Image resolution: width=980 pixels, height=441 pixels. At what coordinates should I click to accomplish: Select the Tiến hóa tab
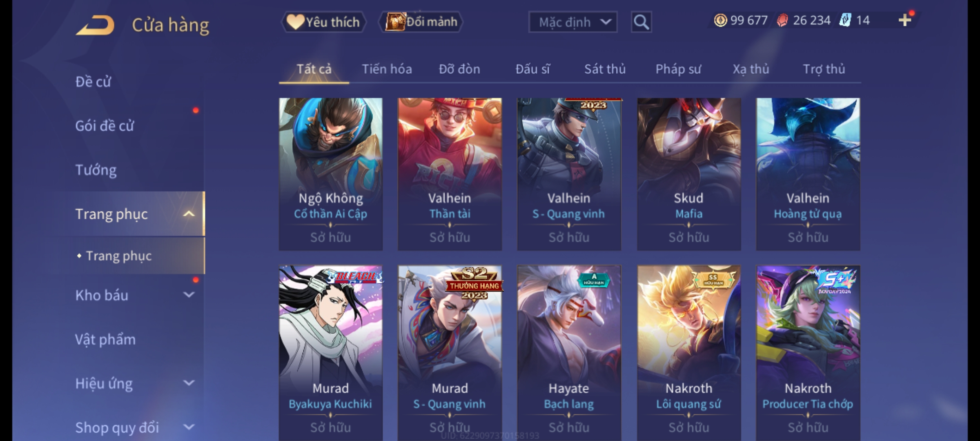[x=387, y=69]
